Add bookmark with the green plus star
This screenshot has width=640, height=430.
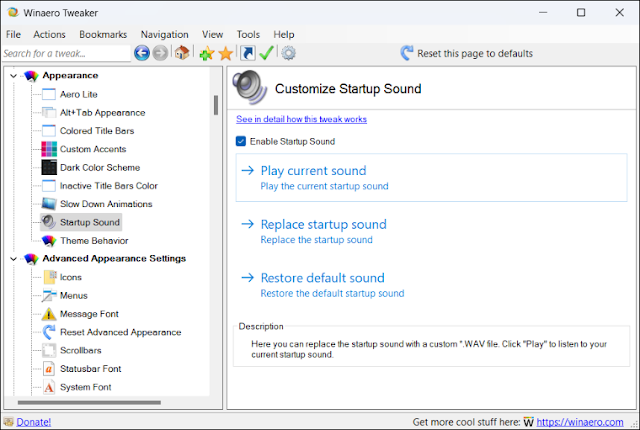tap(207, 53)
